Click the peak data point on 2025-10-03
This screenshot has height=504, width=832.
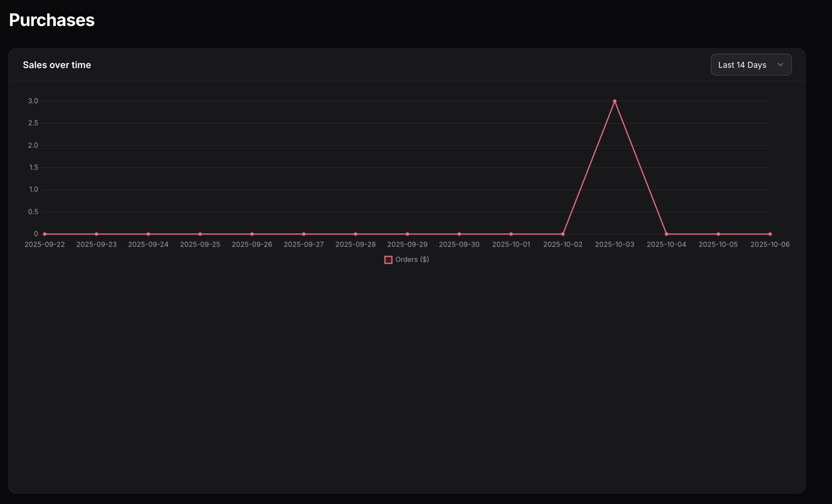click(x=615, y=101)
